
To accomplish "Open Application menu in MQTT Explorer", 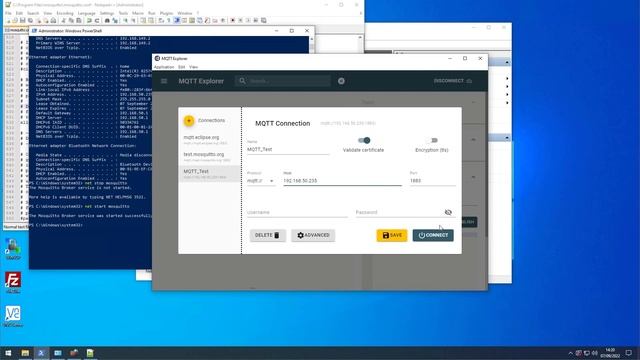I will [164, 67].
